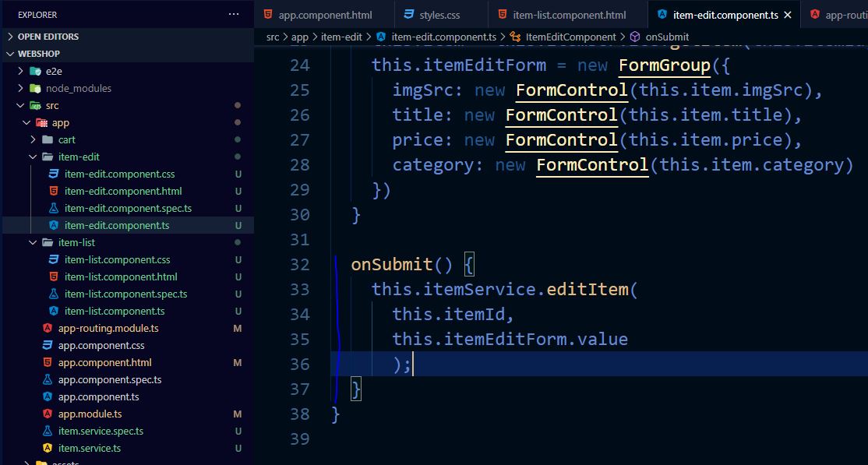Click the Angular icon beside item-edit.component.ts breadcrumb
The width and height of the screenshot is (868, 465).
point(379,36)
